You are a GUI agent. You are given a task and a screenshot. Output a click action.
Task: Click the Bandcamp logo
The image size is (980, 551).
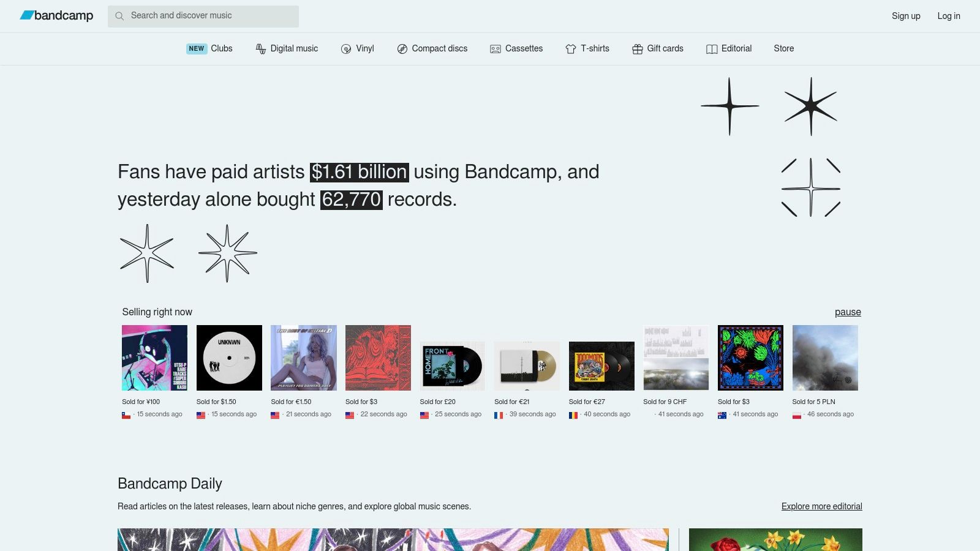tap(56, 16)
